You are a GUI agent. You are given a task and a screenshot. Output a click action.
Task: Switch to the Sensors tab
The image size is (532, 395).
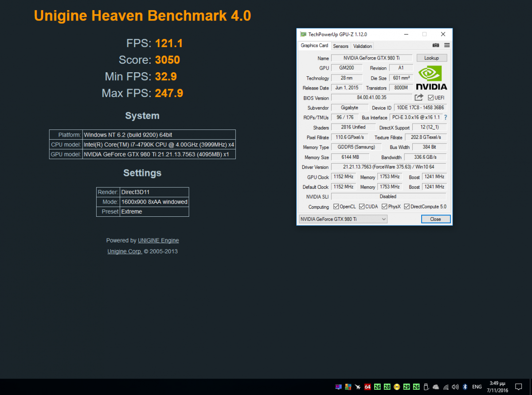341,46
